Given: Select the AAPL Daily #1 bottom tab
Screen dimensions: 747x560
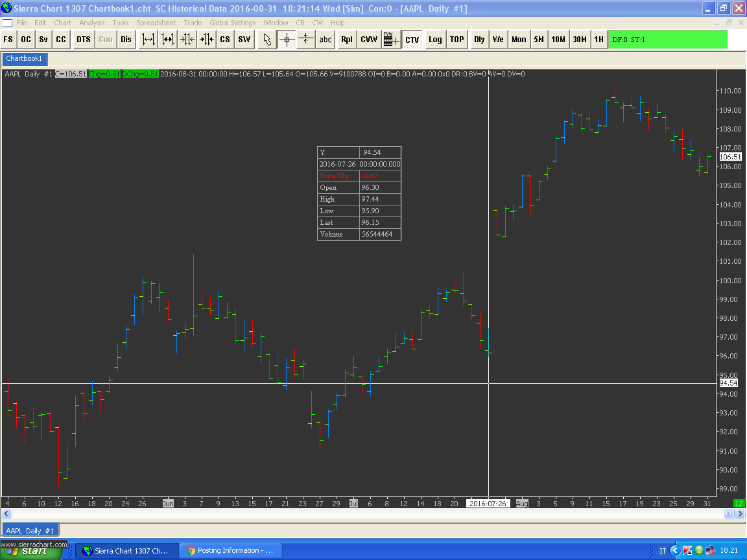Looking at the screenshot, I should coord(30,530).
